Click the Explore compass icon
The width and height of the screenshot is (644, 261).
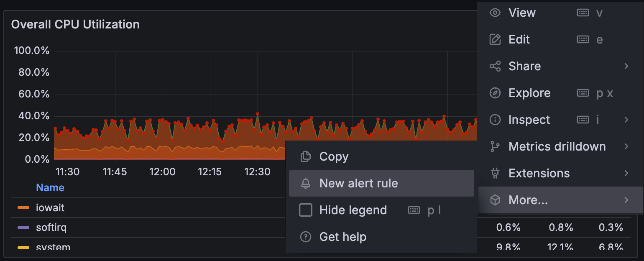pyautogui.click(x=495, y=93)
